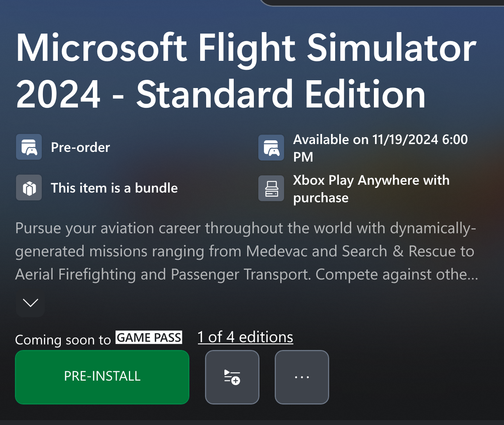
Task: Click the Xbox Play Anywhere device icon
Action: tap(271, 188)
